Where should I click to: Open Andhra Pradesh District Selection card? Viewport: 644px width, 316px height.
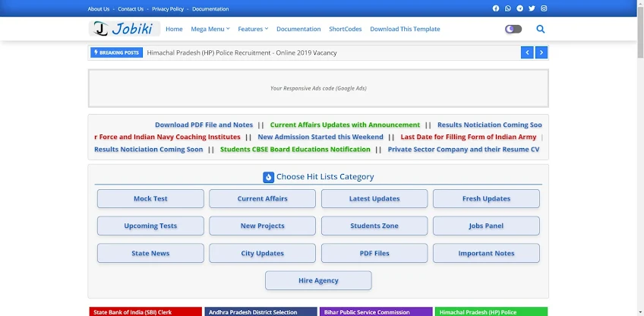(x=260, y=312)
